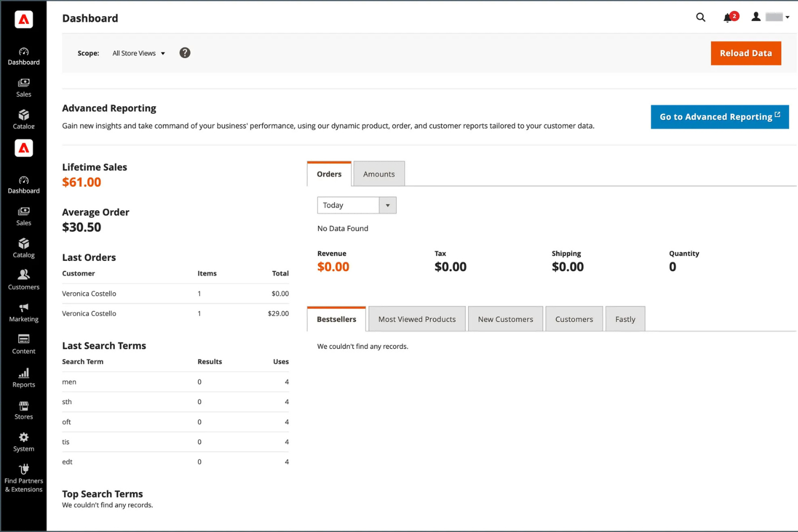Open the Sales section
The height and width of the screenshot is (532, 798).
[x=23, y=216]
